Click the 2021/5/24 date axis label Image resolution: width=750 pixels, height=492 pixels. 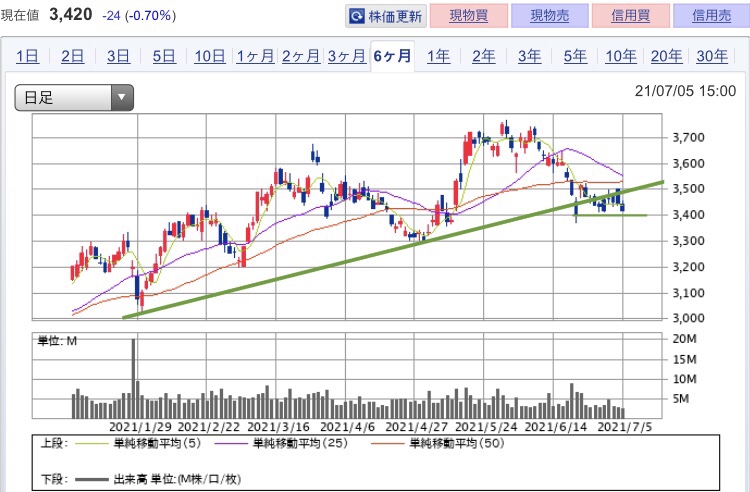[486, 427]
